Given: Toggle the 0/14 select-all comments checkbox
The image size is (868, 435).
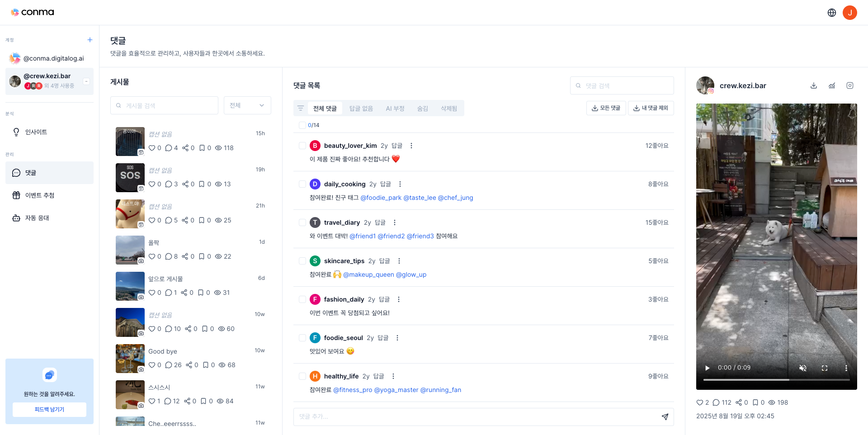Looking at the screenshot, I should click(x=302, y=125).
